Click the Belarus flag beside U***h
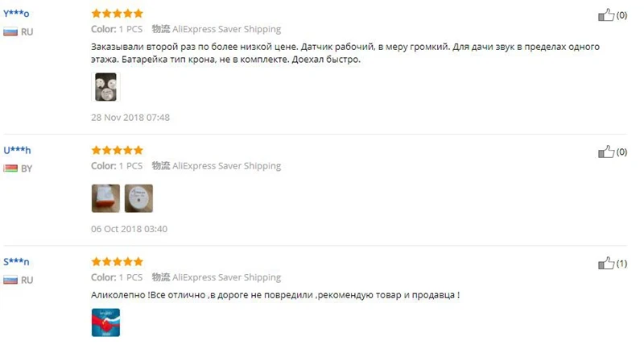Screen dimensions: 644x345 point(10,168)
